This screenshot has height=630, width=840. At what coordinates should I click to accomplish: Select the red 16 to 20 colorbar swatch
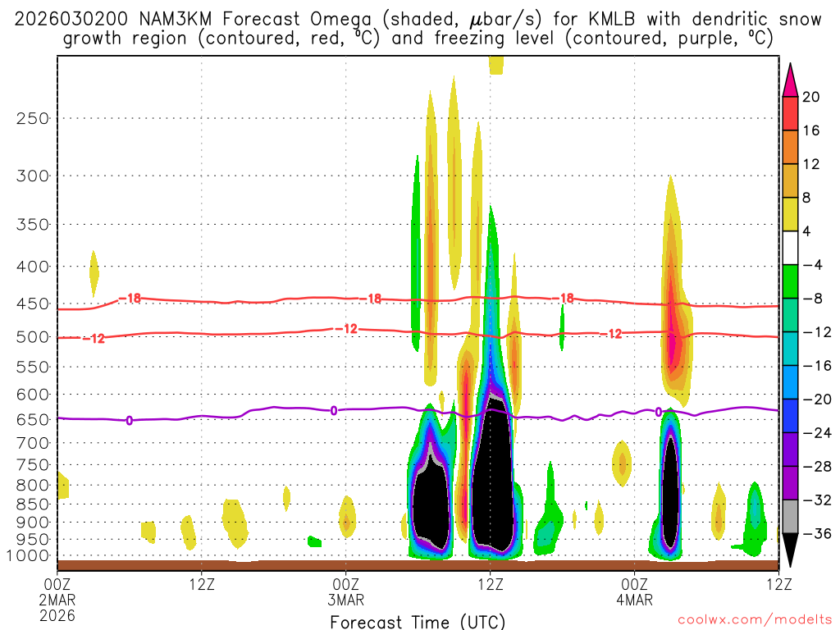click(x=790, y=113)
